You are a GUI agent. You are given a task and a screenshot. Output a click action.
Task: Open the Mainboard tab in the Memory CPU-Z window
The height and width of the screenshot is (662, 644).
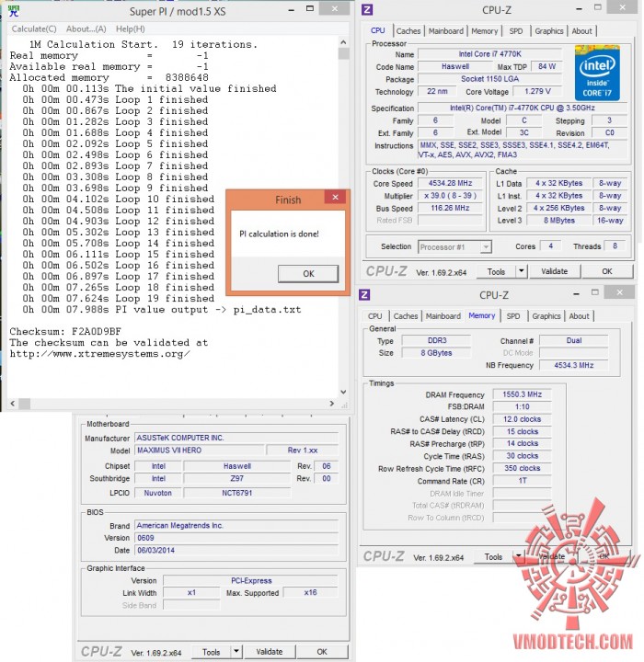pos(443,315)
